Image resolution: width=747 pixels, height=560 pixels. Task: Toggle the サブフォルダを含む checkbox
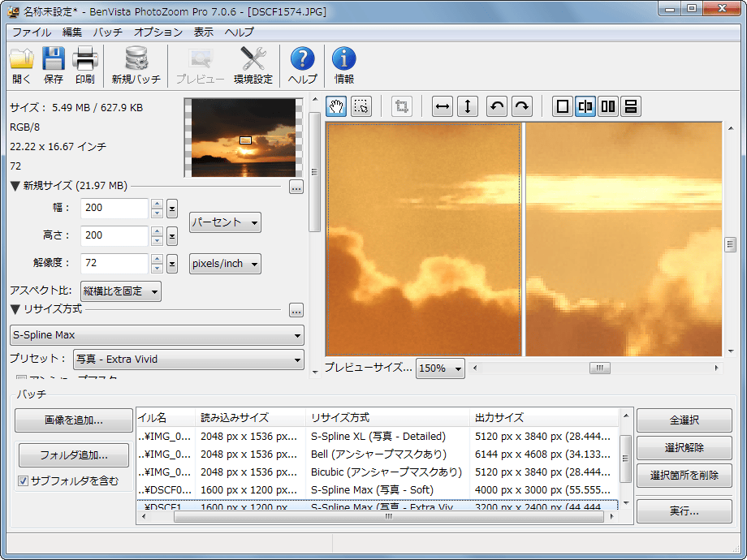click(23, 481)
